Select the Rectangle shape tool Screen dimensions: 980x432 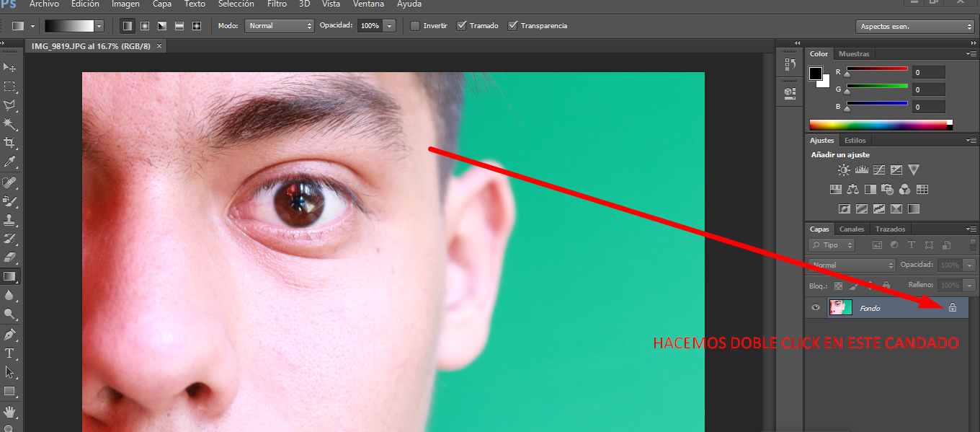click(x=10, y=392)
